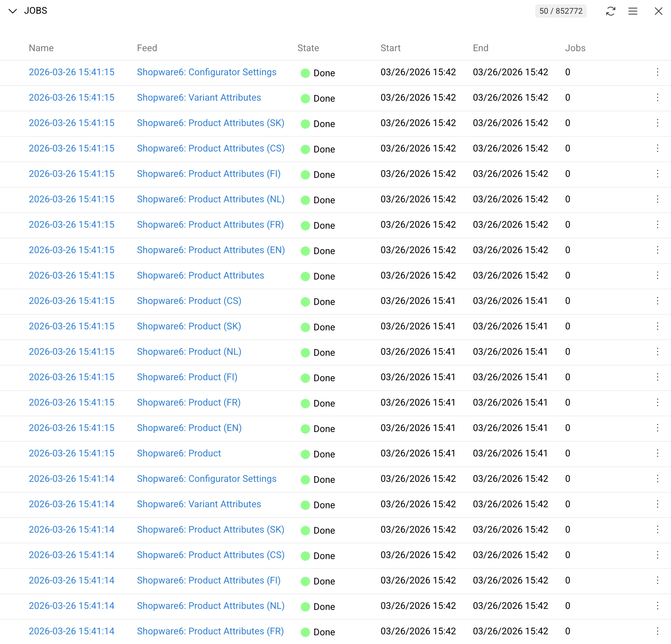
Task: Open actions menu for 15:41:15 Product Attributes (FR)
Action: (x=657, y=224)
